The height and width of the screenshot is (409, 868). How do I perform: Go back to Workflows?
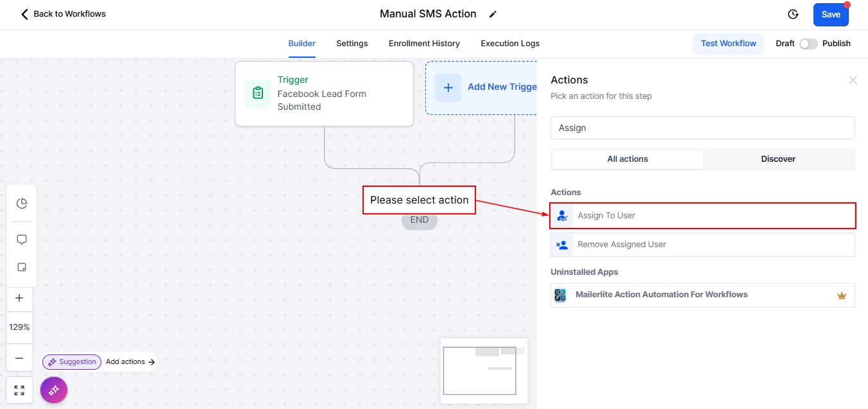[x=63, y=14]
